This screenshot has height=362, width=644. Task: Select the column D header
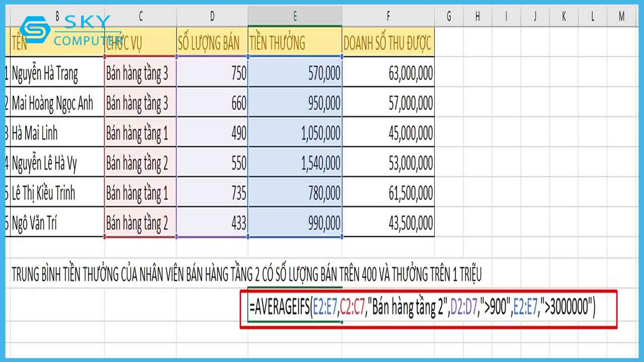pyautogui.click(x=212, y=17)
